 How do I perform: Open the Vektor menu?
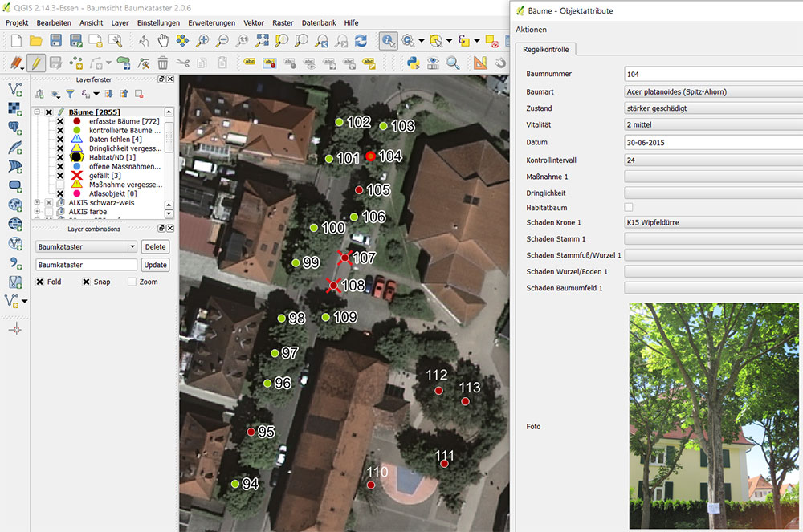[x=253, y=23]
